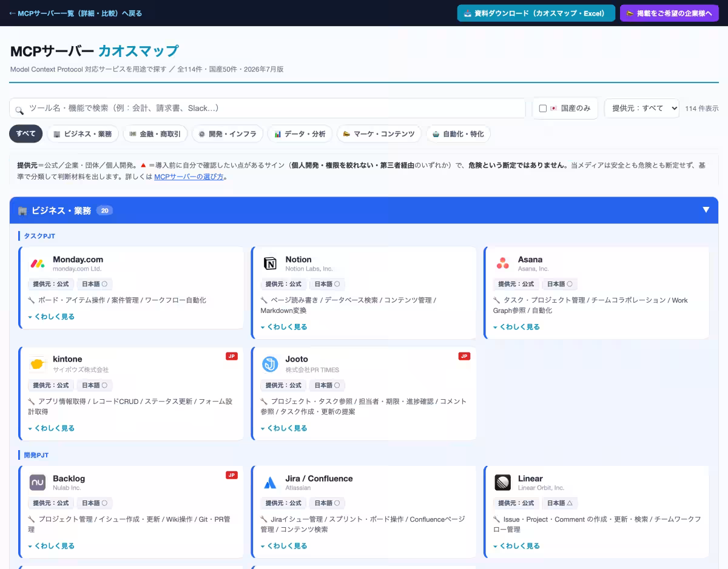Click the Jira / Confluence card title
This screenshot has width=728, height=569.
click(319, 478)
